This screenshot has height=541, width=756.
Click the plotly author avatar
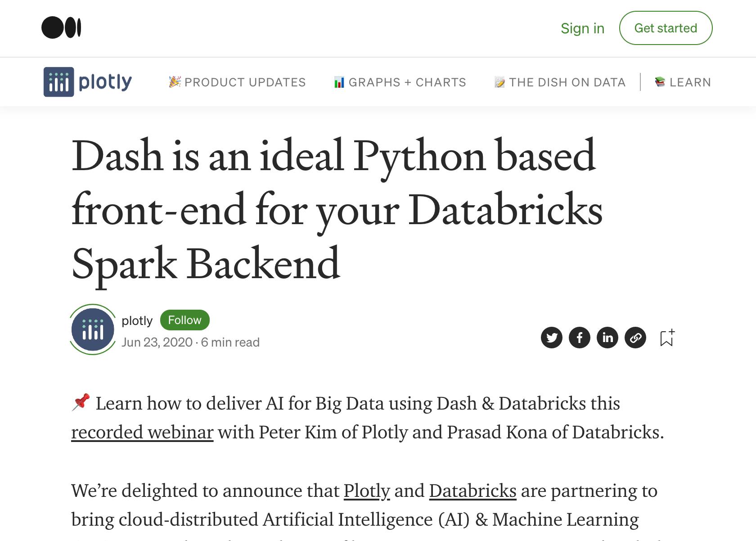point(93,330)
